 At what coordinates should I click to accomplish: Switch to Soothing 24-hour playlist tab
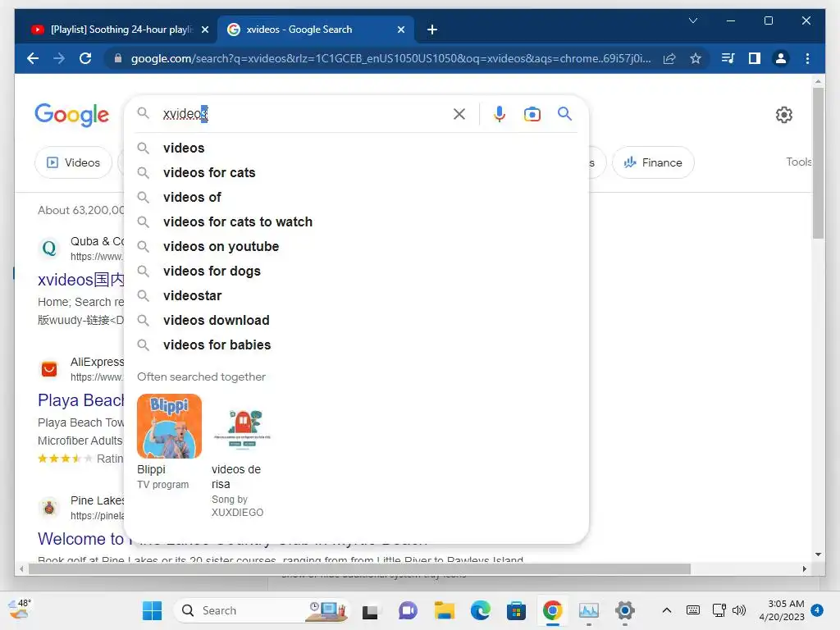tap(121, 30)
